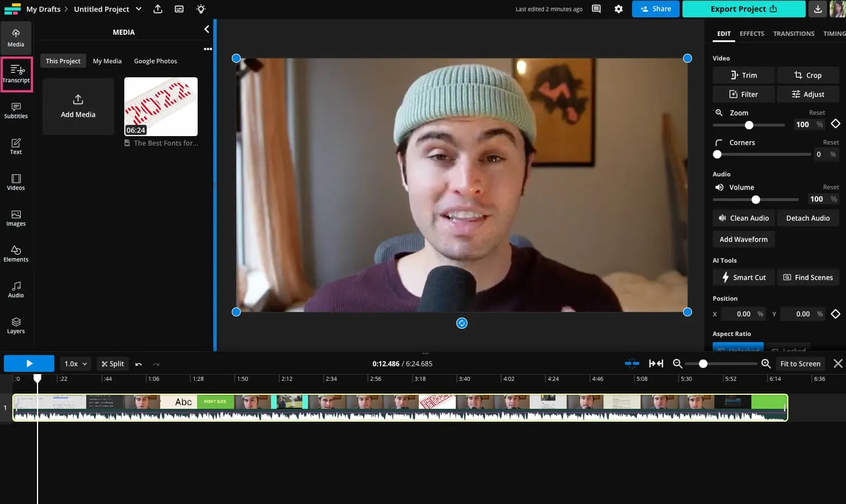Viewport: 846px width, 504px height.
Task: Switch to the TIMING tab
Action: pos(834,34)
